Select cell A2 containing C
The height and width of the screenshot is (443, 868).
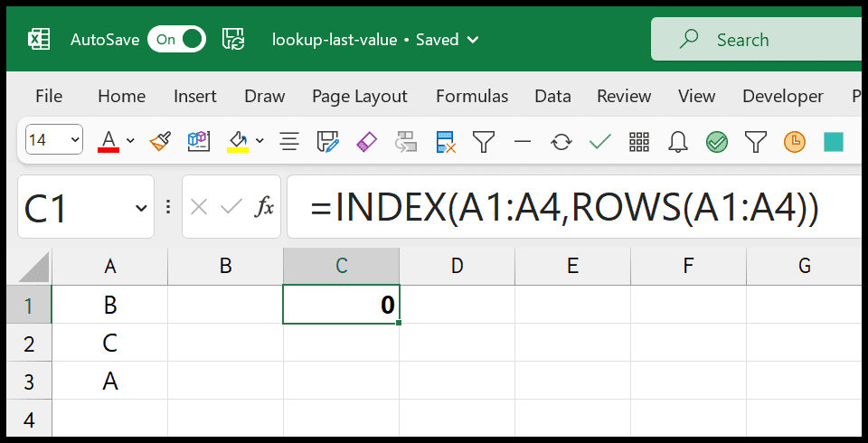110,344
